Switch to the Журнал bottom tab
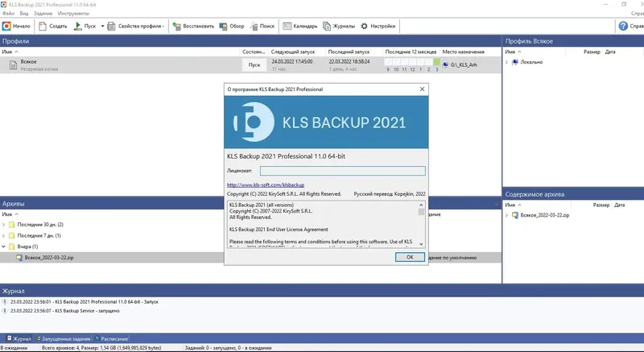The width and height of the screenshot is (644, 352). 19,339
